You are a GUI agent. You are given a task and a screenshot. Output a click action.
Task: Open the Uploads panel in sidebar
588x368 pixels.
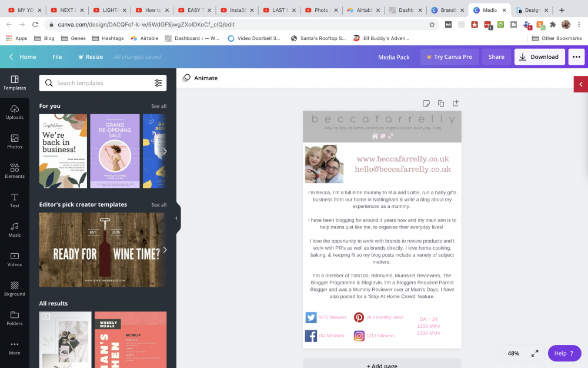[15, 112]
